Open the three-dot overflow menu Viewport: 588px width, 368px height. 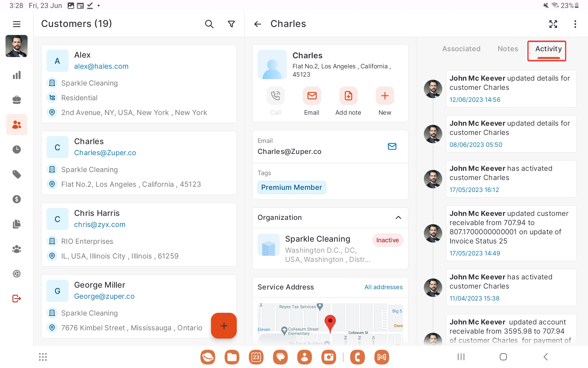coord(575,24)
